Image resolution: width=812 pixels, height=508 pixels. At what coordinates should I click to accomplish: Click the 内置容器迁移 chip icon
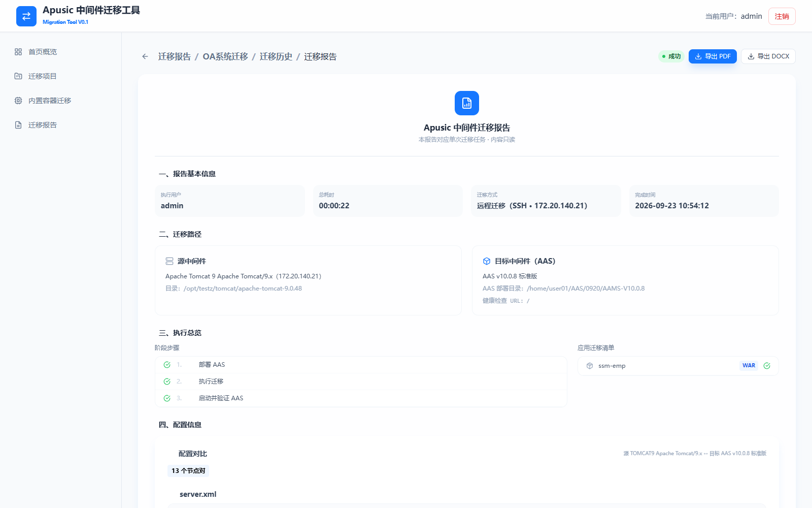pyautogui.click(x=18, y=101)
